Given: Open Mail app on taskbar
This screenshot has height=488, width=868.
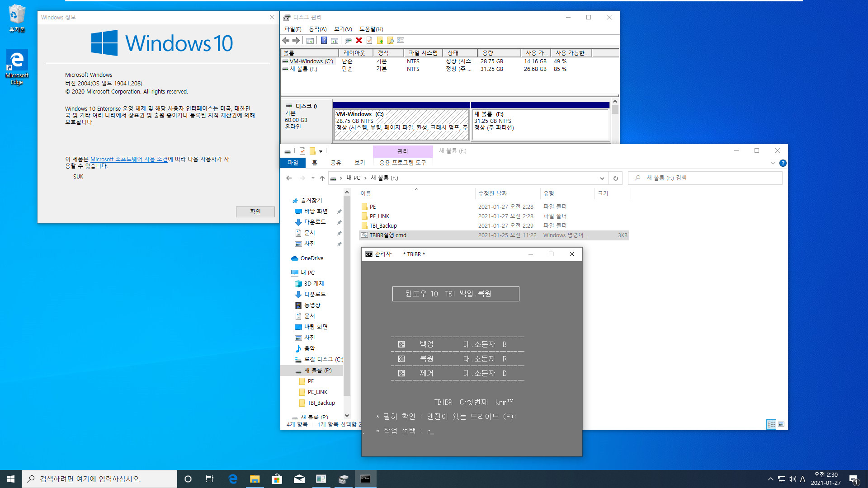Looking at the screenshot, I should pyautogui.click(x=299, y=479).
